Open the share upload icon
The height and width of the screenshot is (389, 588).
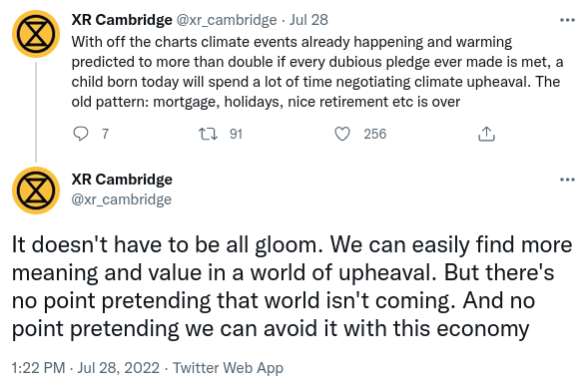tap(486, 134)
